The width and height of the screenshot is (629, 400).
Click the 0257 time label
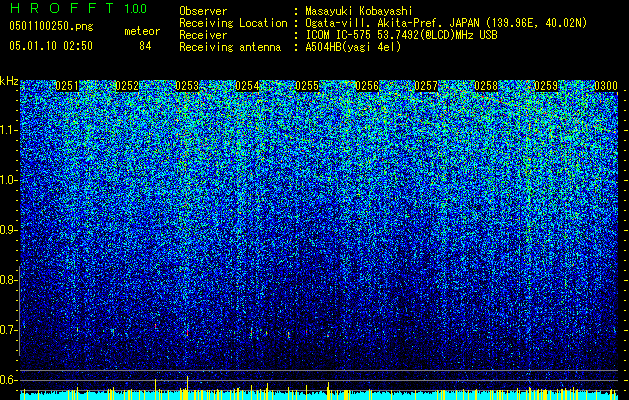click(426, 86)
